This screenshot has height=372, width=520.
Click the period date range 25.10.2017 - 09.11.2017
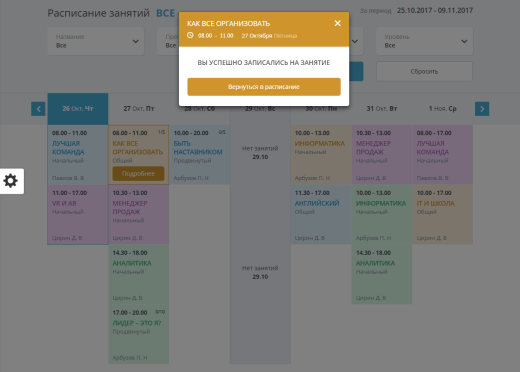pyautogui.click(x=435, y=11)
